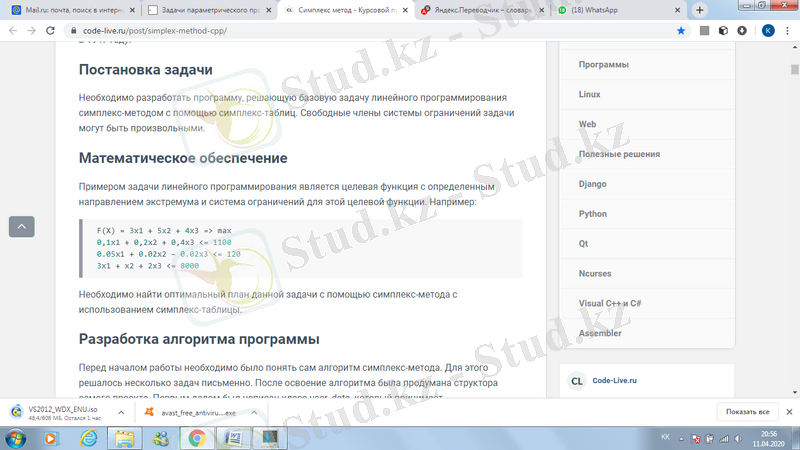Click the Показать все downloads button

click(747, 412)
